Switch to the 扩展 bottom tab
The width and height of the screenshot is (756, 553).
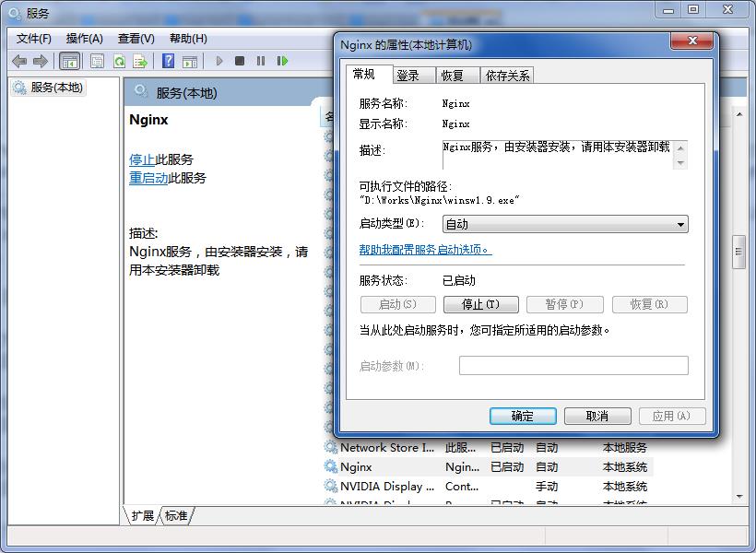[x=142, y=516]
